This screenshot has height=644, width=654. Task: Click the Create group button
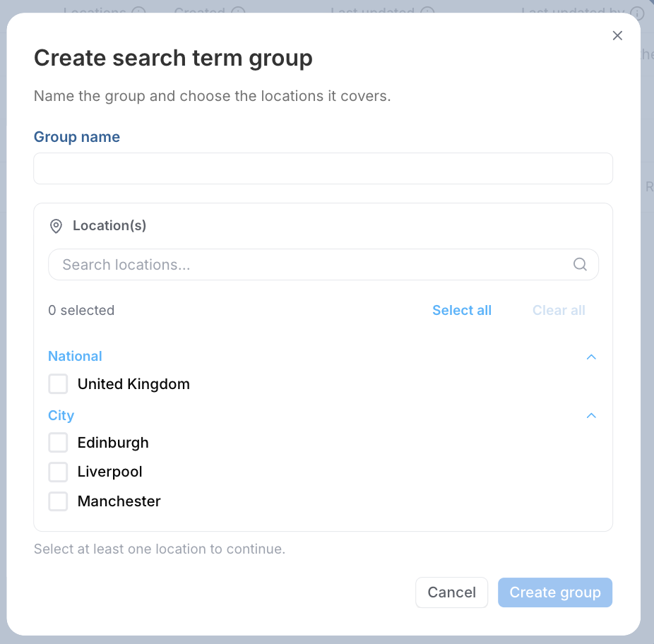pyautogui.click(x=555, y=592)
